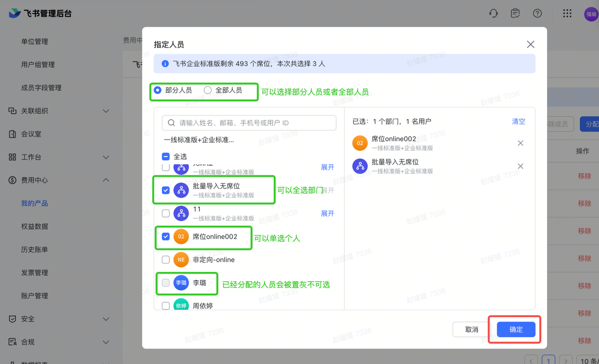
Task: Remove 席位online002 from selected list
Action: pyautogui.click(x=520, y=143)
